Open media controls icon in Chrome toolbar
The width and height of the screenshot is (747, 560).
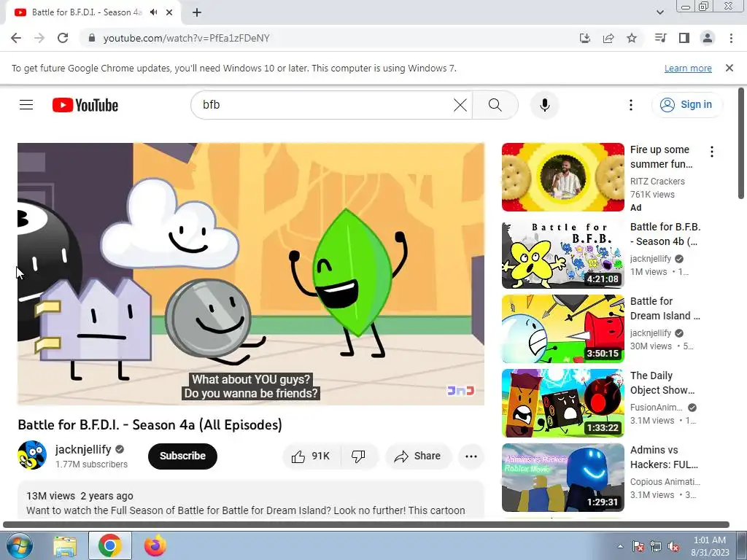coord(660,38)
